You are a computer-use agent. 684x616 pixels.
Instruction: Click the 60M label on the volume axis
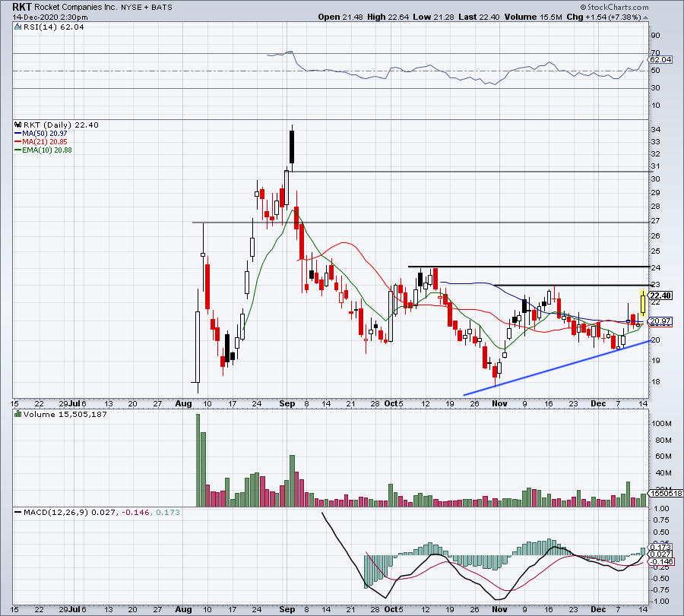point(663,456)
